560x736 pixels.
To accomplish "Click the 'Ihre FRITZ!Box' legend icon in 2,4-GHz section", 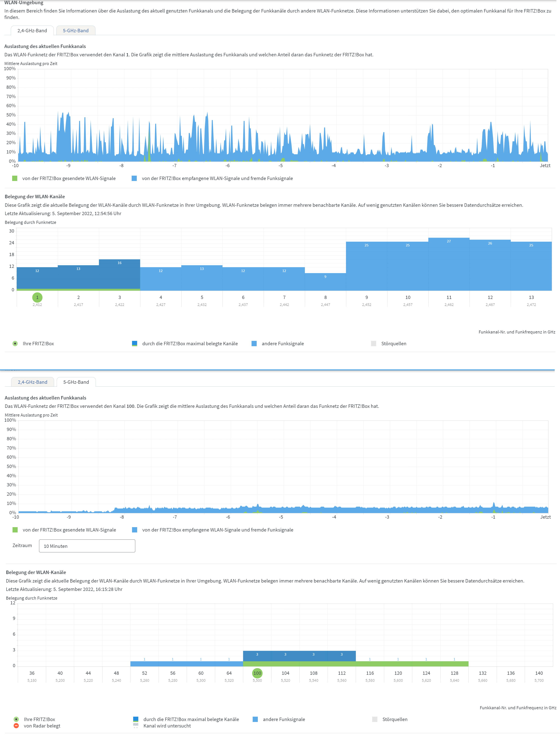I will pyautogui.click(x=15, y=343).
